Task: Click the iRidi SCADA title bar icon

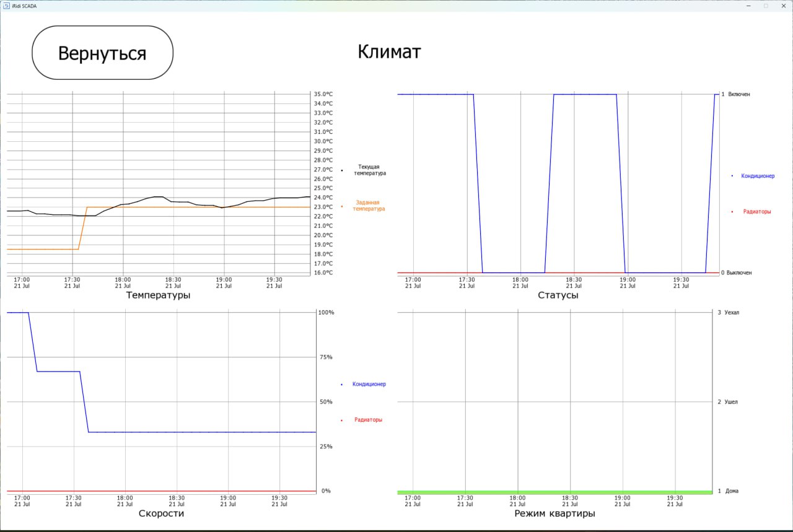Action: coord(6,6)
